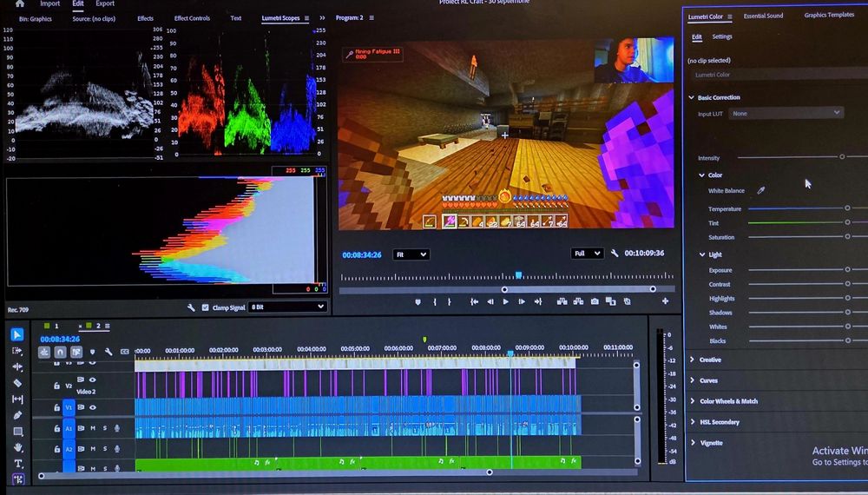The width and height of the screenshot is (868, 495).
Task: Collapse the Basic Correction section
Action: click(x=691, y=97)
